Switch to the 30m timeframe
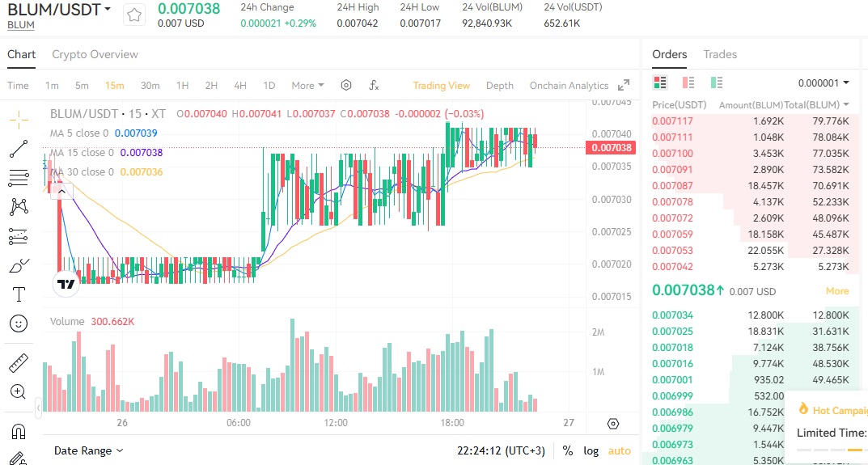 (150, 85)
